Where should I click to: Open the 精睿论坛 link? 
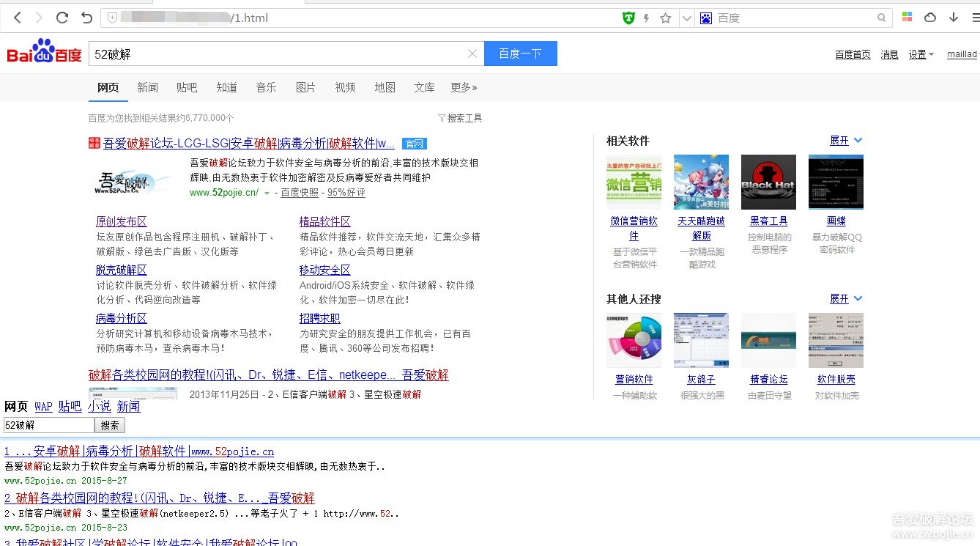pyautogui.click(x=769, y=380)
